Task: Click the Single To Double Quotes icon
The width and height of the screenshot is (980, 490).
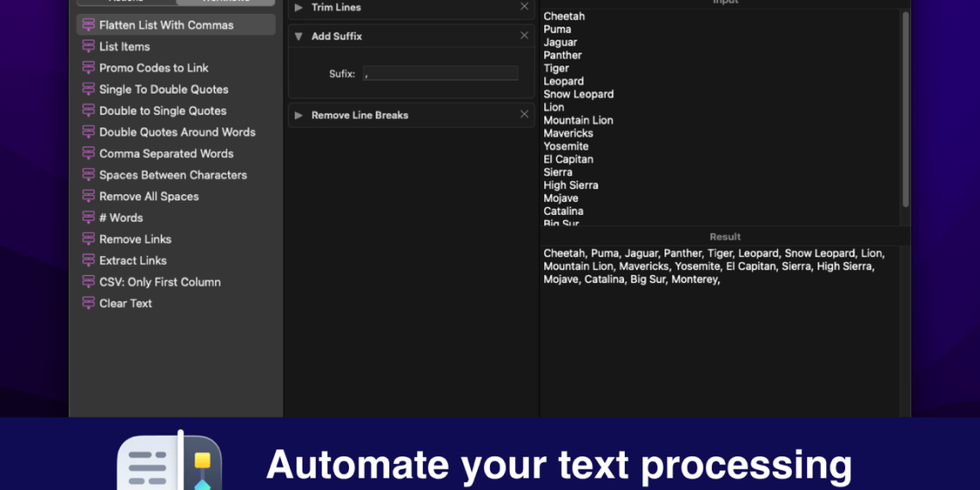Action: point(88,89)
